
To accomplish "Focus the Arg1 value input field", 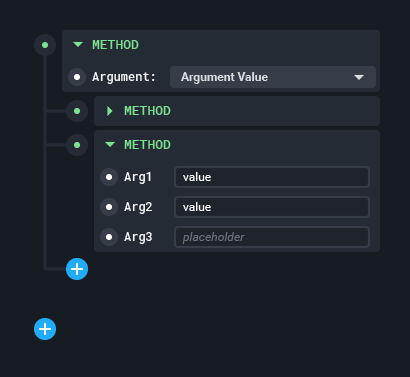I will pos(272,177).
